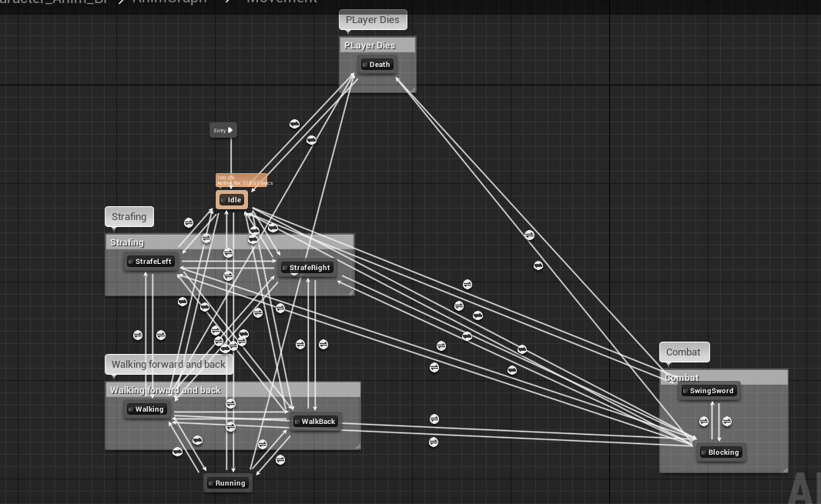Click the right transition rule icon between SwingSword and Blocking
This screenshot has height=504, width=821.
[727, 422]
